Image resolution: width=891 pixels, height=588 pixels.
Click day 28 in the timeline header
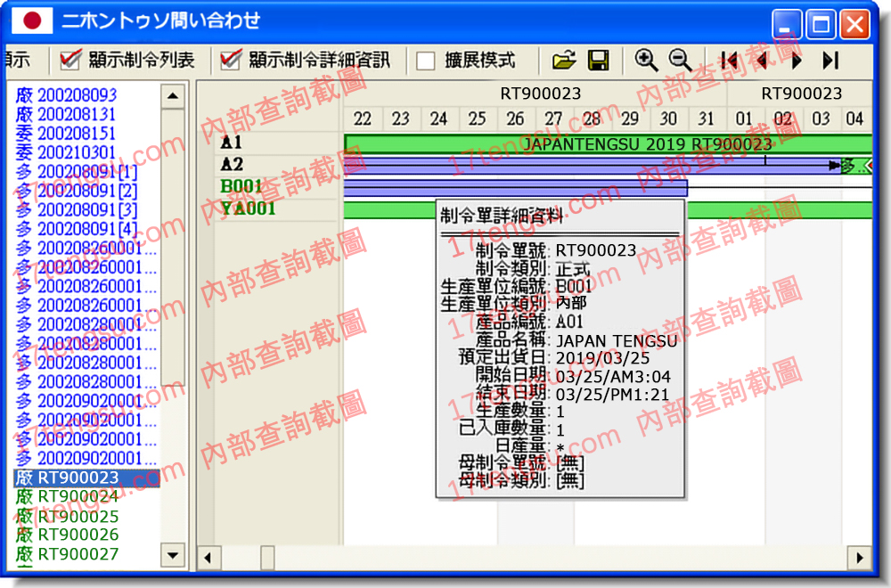pos(592,118)
